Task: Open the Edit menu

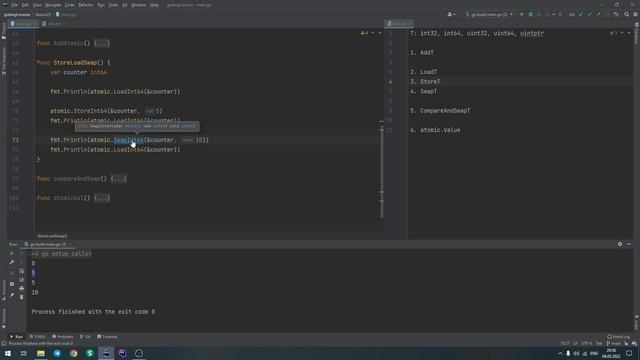Action: (x=25, y=5)
